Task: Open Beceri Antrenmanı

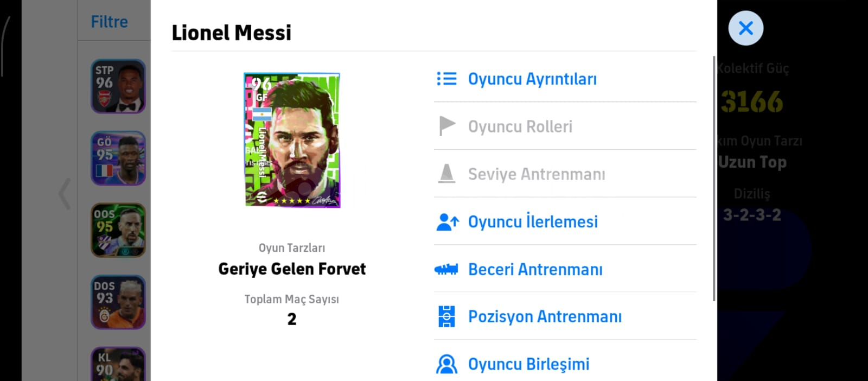Action: point(535,270)
